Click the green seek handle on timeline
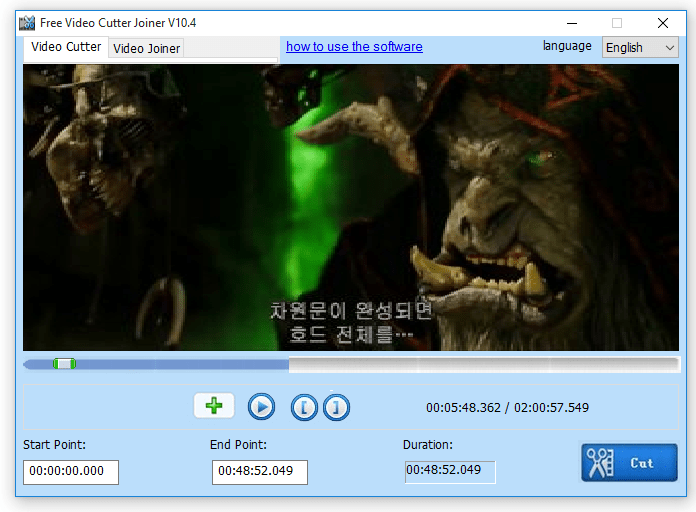 pyautogui.click(x=64, y=364)
